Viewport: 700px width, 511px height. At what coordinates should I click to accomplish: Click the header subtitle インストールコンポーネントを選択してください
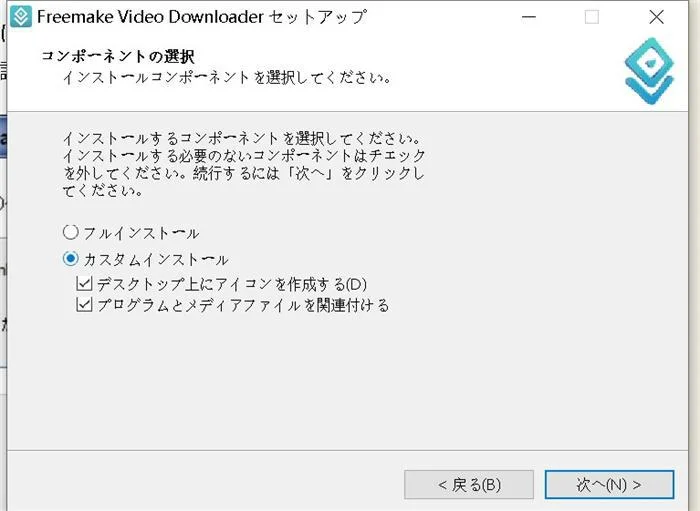[x=225, y=77]
